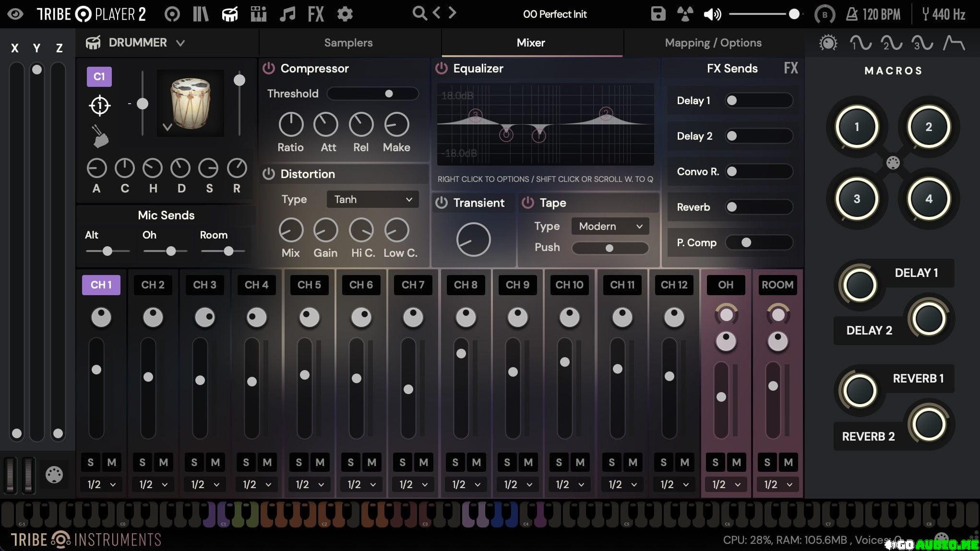Click the metronome icon next to 120 BPM
This screenshot has width=980, height=551.
[x=851, y=14]
